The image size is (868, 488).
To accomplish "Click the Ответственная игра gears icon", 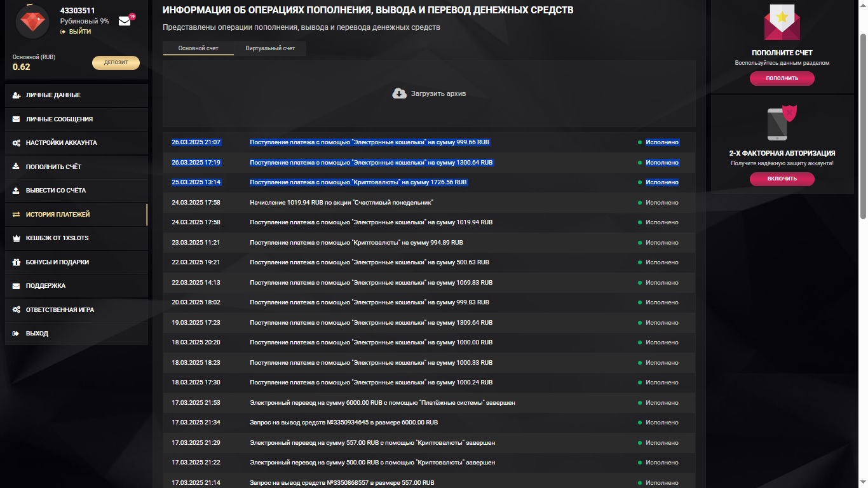I will coord(16,310).
